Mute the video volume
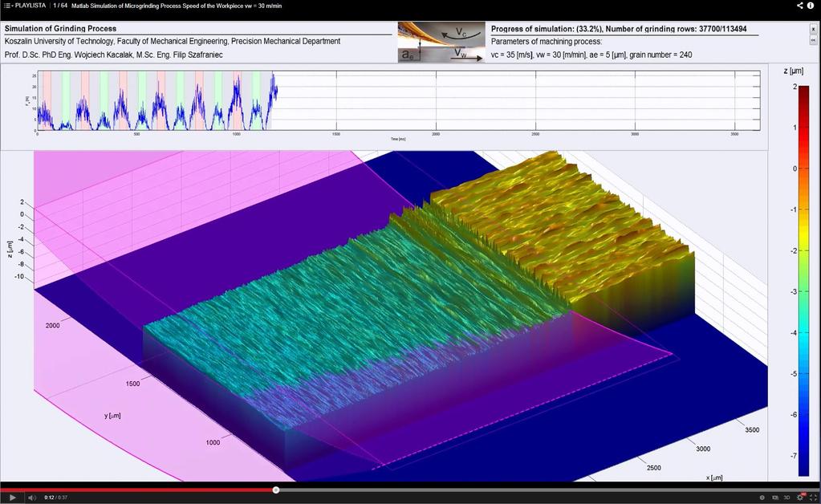 click(32, 498)
